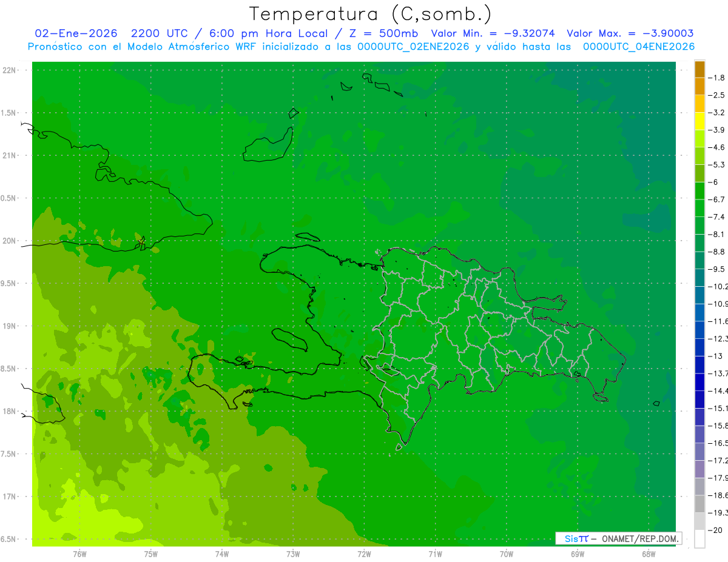
Task: Click the '-8.1' colorbar value
Action: tap(716, 234)
